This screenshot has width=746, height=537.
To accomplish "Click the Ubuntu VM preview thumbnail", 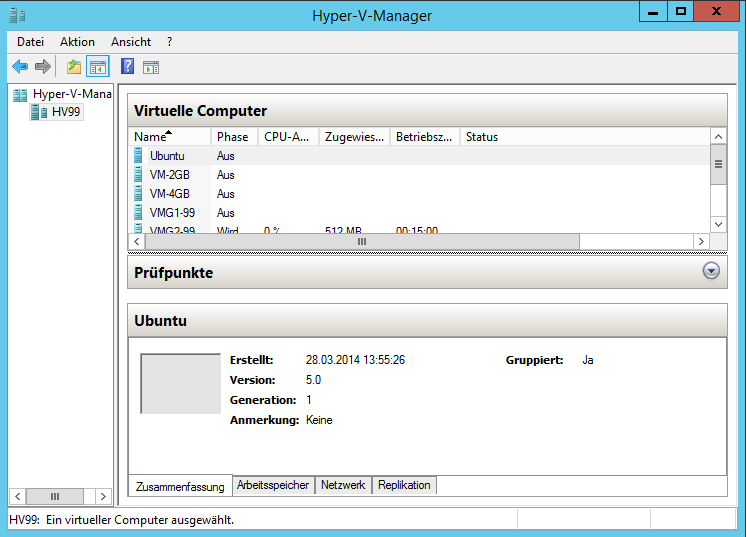I will pyautogui.click(x=181, y=383).
